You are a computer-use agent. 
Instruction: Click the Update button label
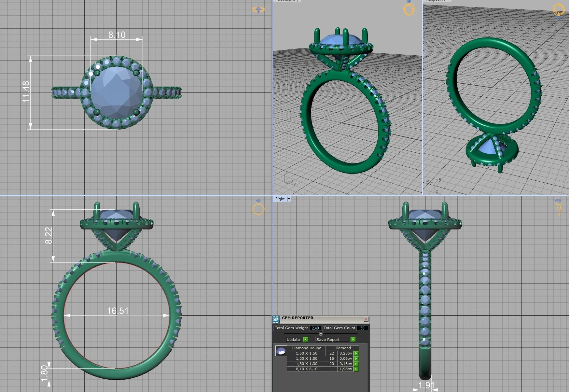pos(293,339)
